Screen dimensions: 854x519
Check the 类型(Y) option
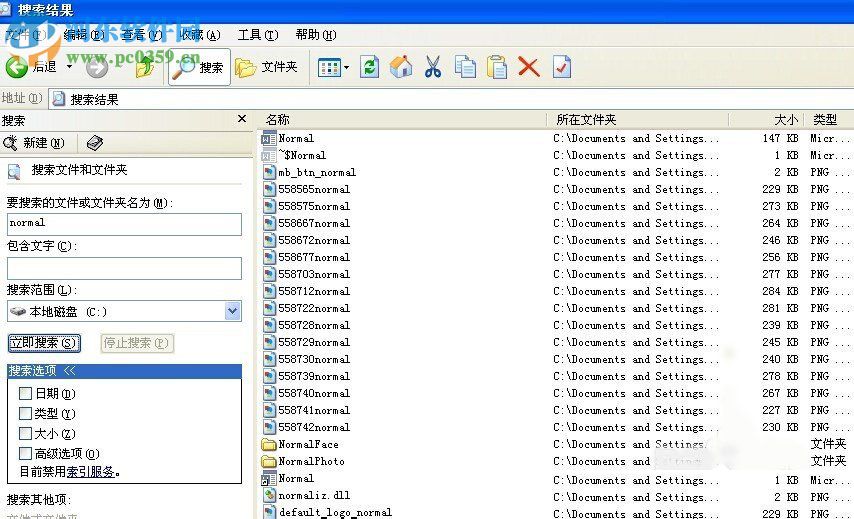(x=25, y=413)
